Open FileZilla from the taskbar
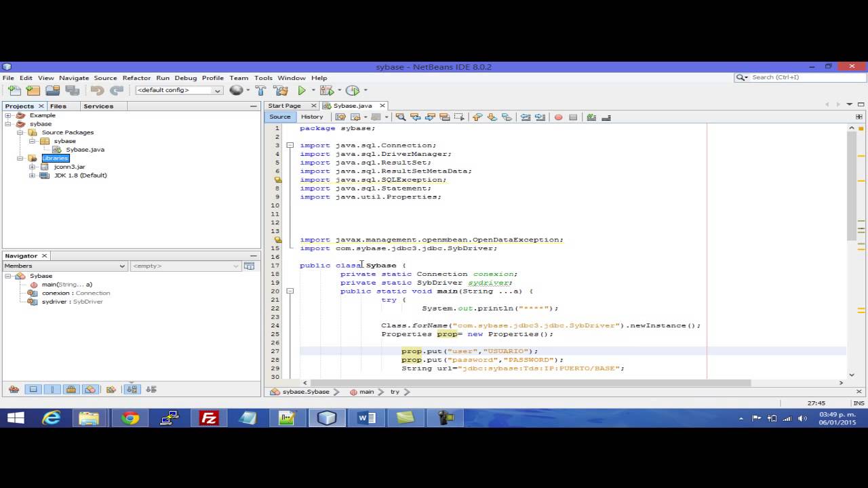Screen dimensions: 868x488 pyautogui.click(x=209, y=418)
